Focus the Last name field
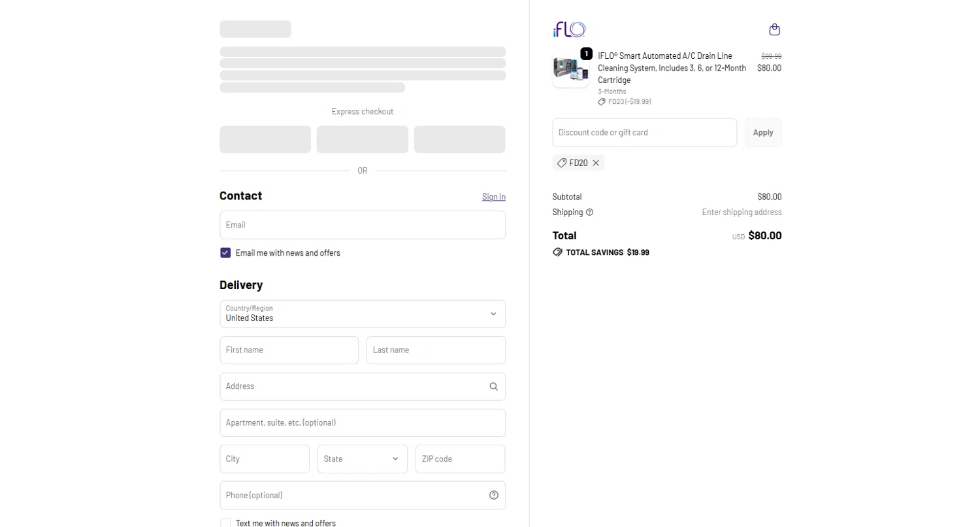The image size is (980, 527). (436, 350)
